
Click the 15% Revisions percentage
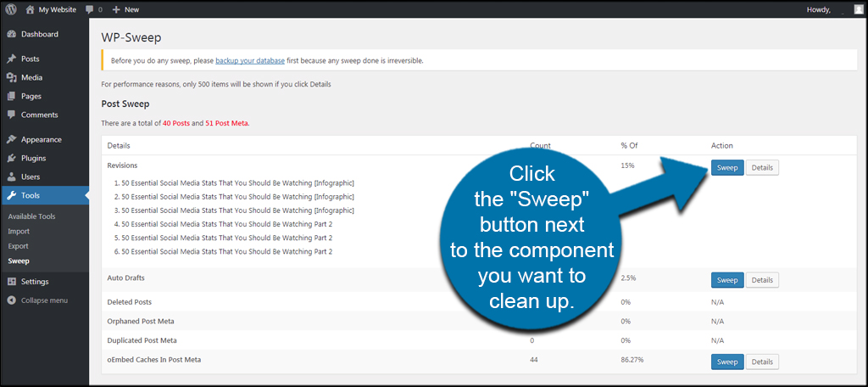[628, 165]
